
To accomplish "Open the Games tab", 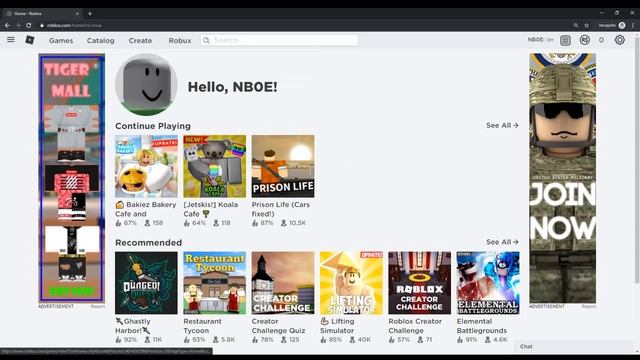I will 61,40.
